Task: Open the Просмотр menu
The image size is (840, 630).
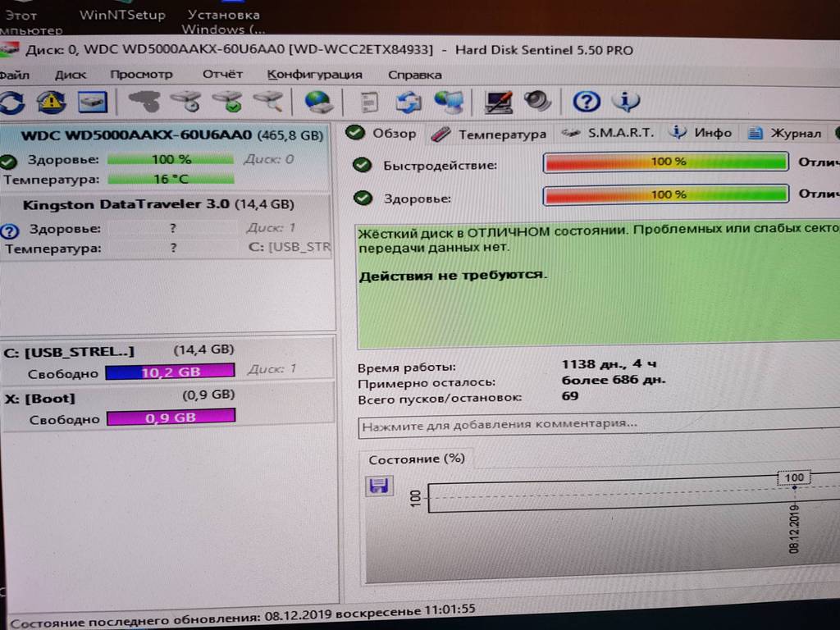Action: coord(141,74)
